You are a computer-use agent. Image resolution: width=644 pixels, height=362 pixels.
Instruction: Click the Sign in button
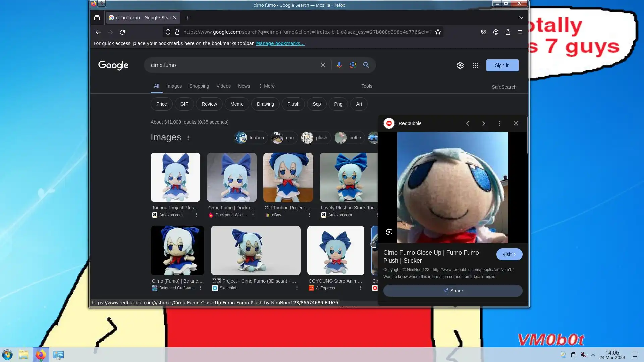502,65
